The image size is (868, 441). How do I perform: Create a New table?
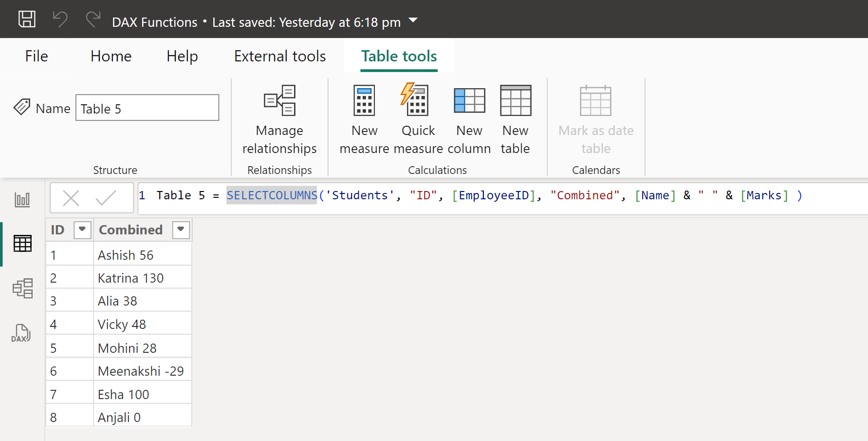tap(516, 120)
